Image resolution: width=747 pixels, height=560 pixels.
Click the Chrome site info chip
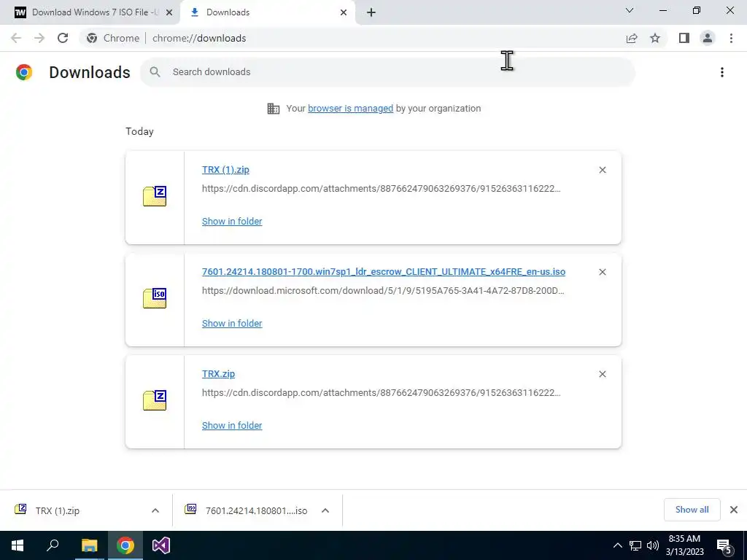(x=113, y=38)
